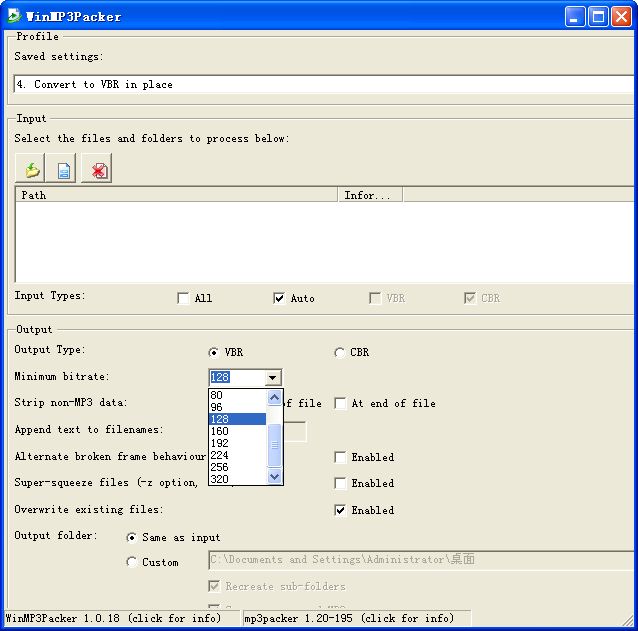This screenshot has width=638, height=631.
Task: Enable strip data At end of file
Action: point(340,403)
